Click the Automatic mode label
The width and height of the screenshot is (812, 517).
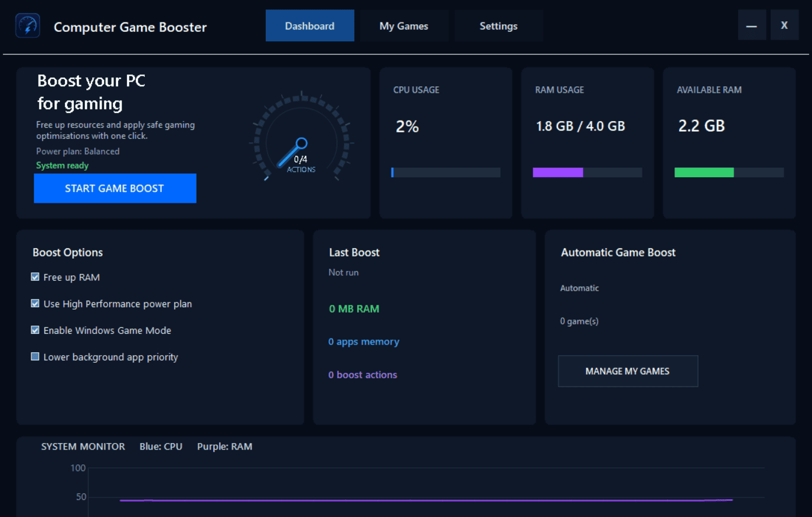pos(579,288)
